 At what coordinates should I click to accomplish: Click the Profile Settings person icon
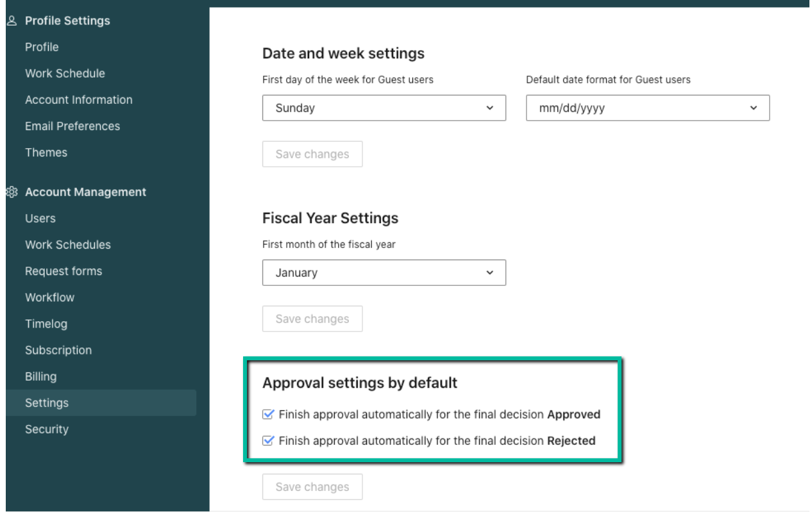point(12,21)
